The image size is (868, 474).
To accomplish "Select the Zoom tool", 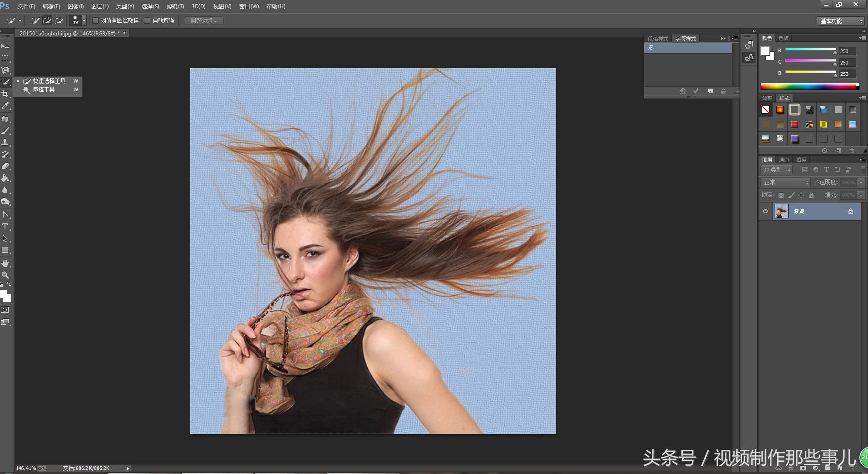I will (x=5, y=275).
